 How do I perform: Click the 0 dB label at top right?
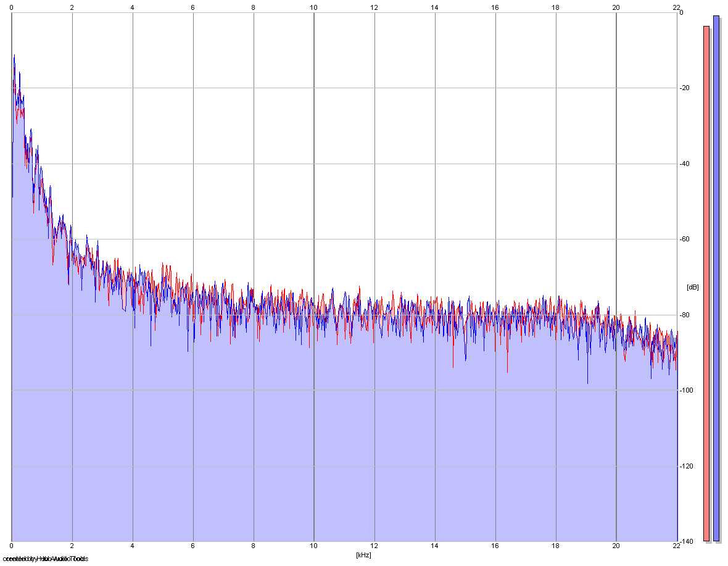click(x=681, y=12)
